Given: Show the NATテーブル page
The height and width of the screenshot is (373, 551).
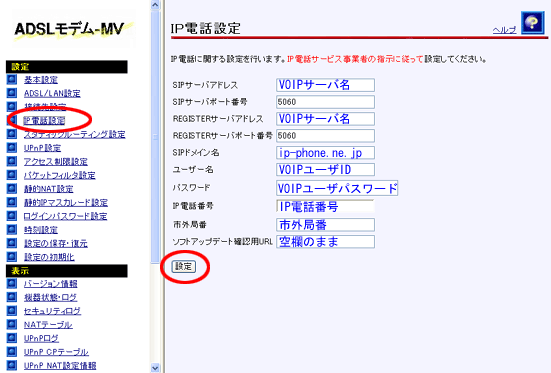Looking at the screenshot, I should pos(48,325).
